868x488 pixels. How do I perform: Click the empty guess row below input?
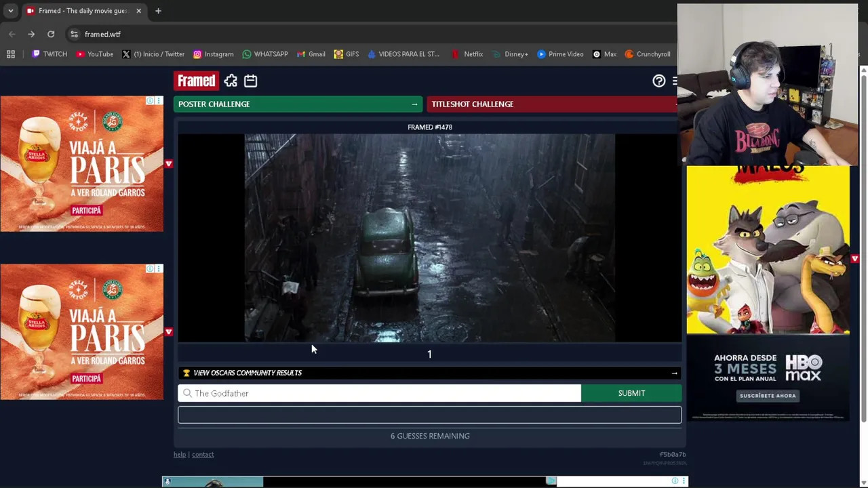click(x=429, y=415)
